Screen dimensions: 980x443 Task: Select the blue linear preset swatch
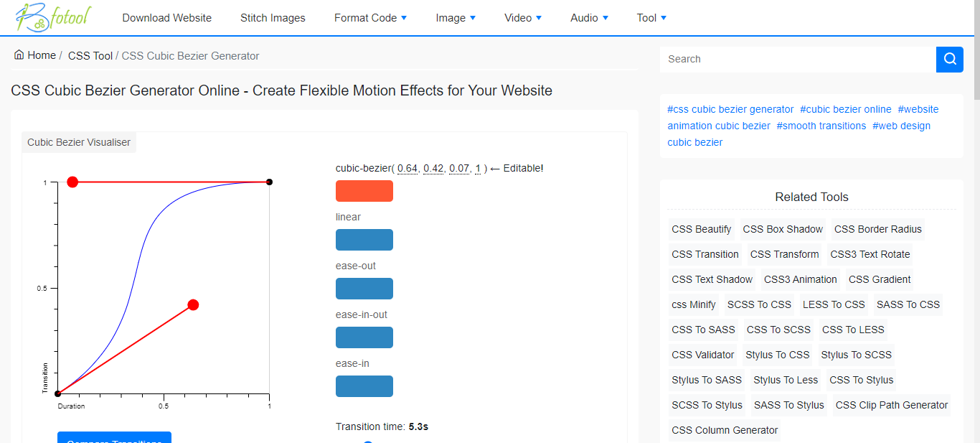coord(364,240)
